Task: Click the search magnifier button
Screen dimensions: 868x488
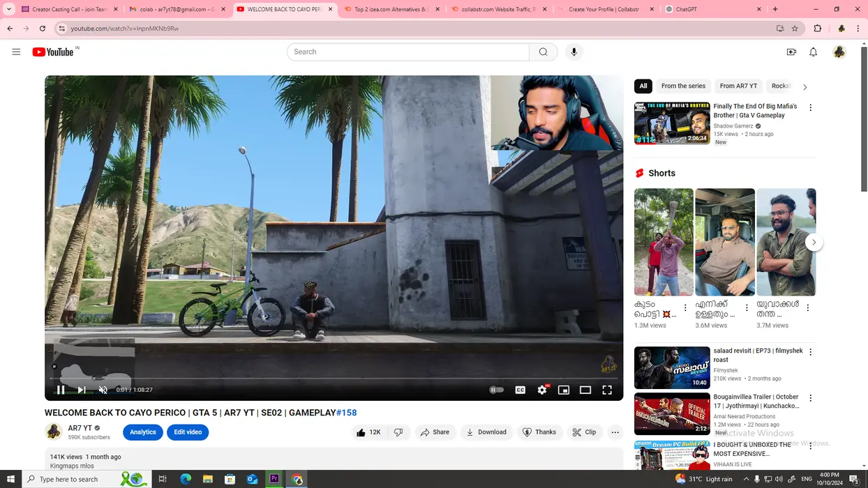Action: [x=543, y=52]
